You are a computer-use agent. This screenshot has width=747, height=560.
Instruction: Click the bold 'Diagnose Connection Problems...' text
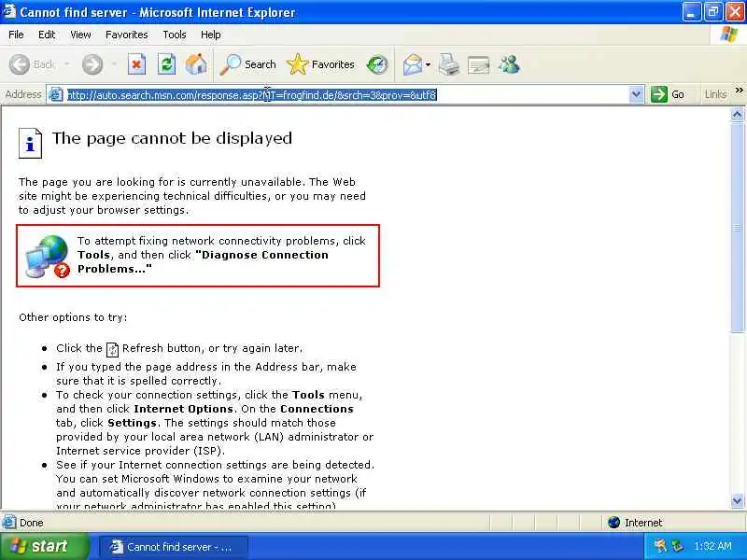(203, 261)
